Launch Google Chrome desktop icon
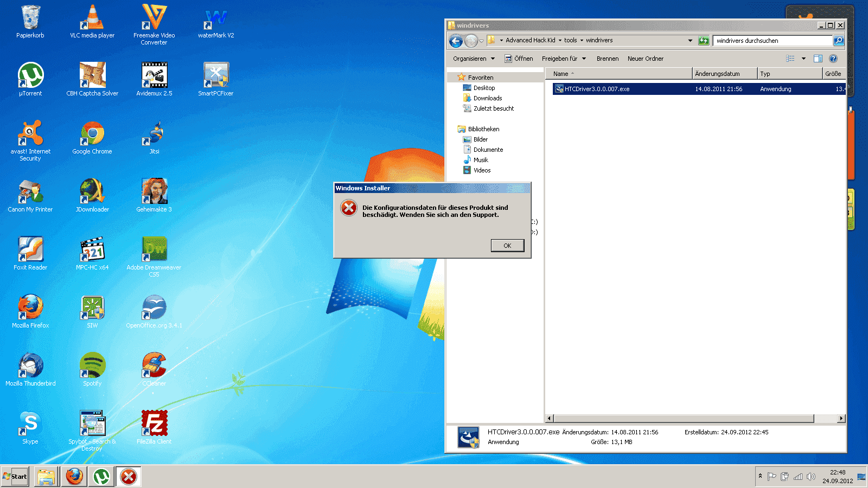The width and height of the screenshot is (868, 488). [92, 138]
